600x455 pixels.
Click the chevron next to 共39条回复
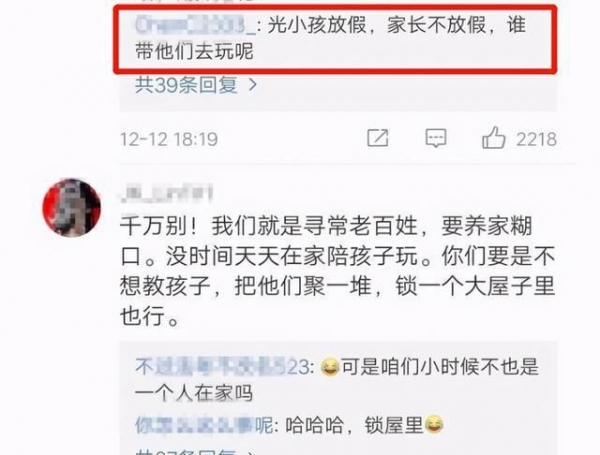252,85
